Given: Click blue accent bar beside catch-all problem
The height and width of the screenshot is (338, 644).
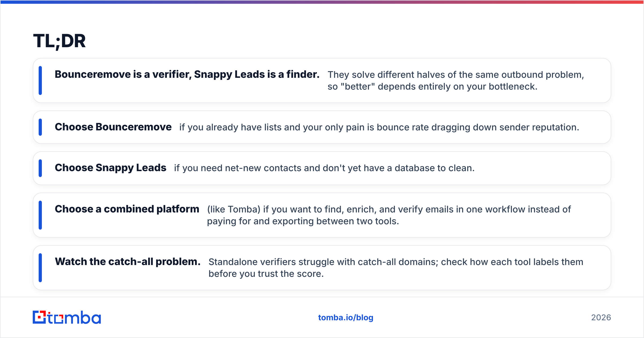Looking at the screenshot, I should (40, 268).
